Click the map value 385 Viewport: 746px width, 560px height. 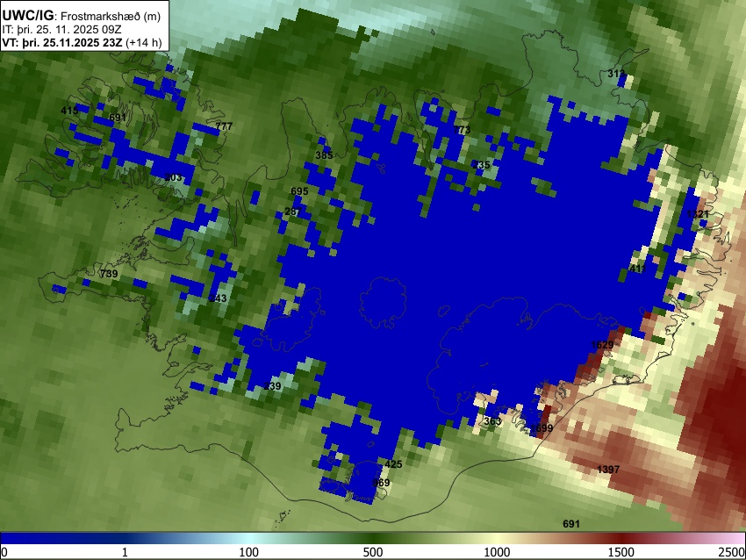point(324,155)
